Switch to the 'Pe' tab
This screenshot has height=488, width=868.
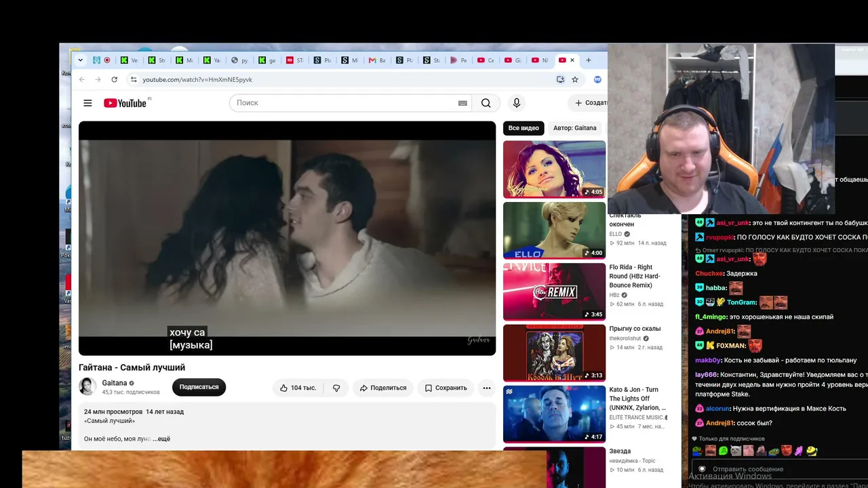click(459, 60)
